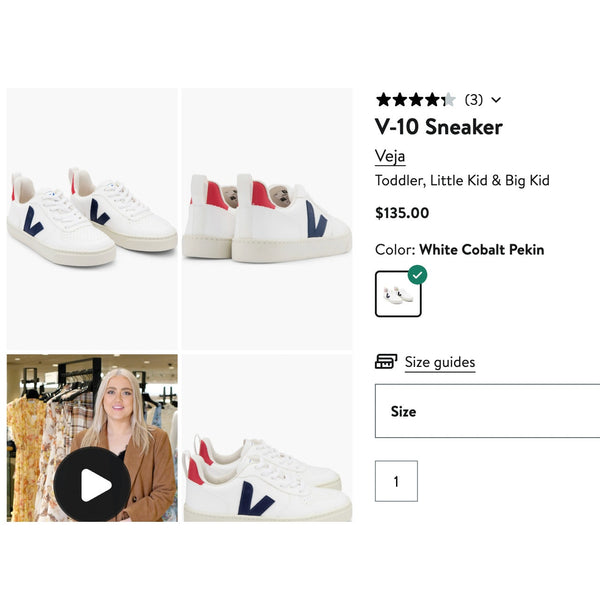600x600 pixels.
Task: Select the White Cobalt Pekin color swatch
Action: [x=398, y=294]
